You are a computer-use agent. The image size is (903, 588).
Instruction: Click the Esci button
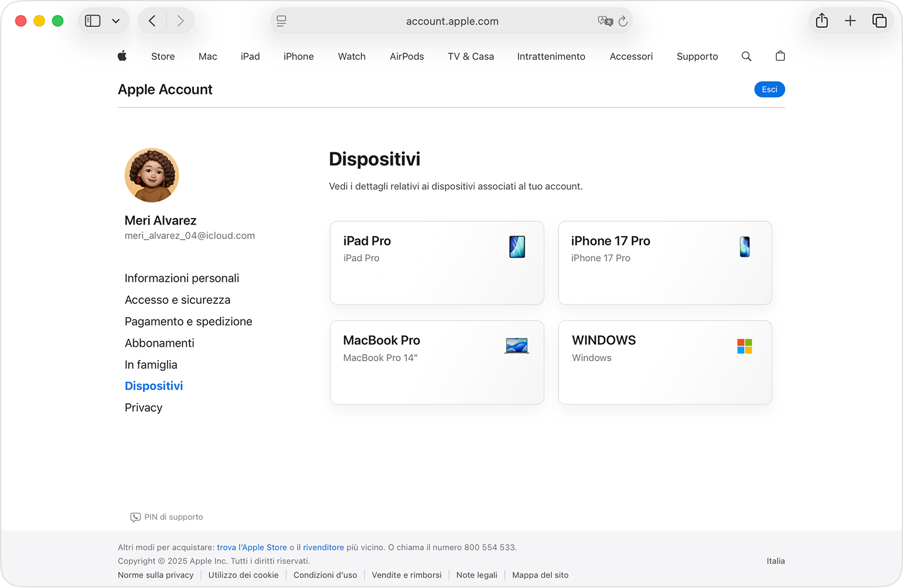pos(769,89)
